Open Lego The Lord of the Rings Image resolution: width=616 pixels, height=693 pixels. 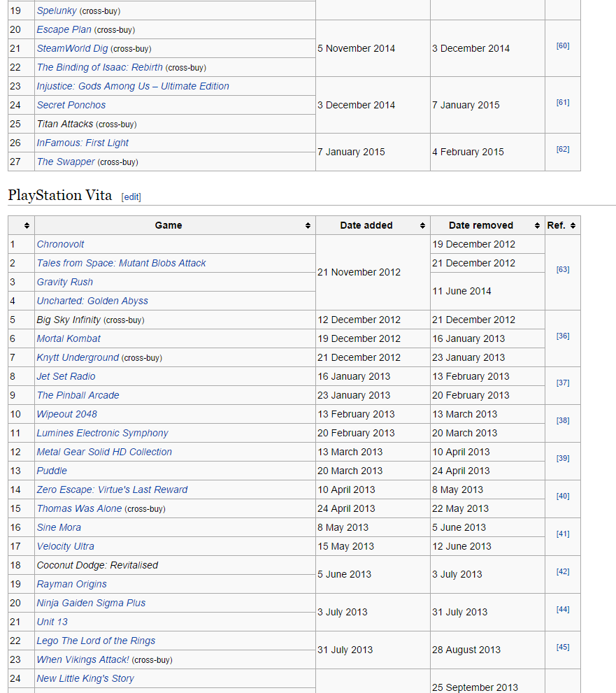click(x=96, y=641)
